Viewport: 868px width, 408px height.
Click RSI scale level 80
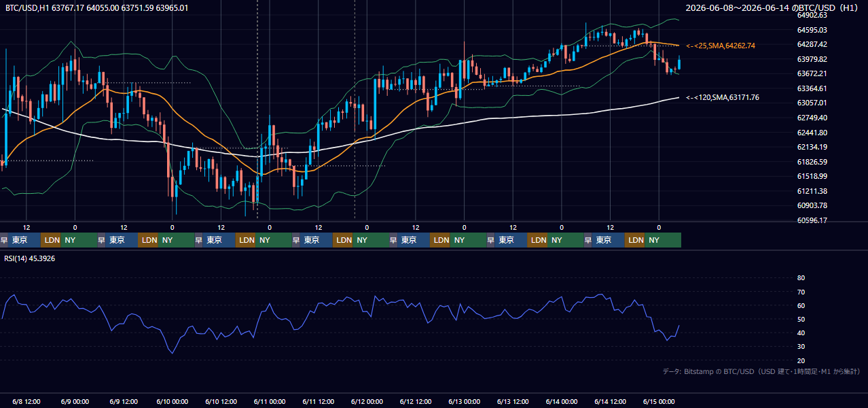[x=801, y=278]
